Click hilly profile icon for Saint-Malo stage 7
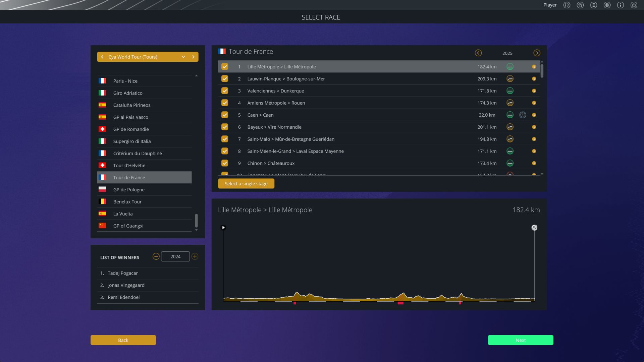The width and height of the screenshot is (644, 362). (510, 139)
